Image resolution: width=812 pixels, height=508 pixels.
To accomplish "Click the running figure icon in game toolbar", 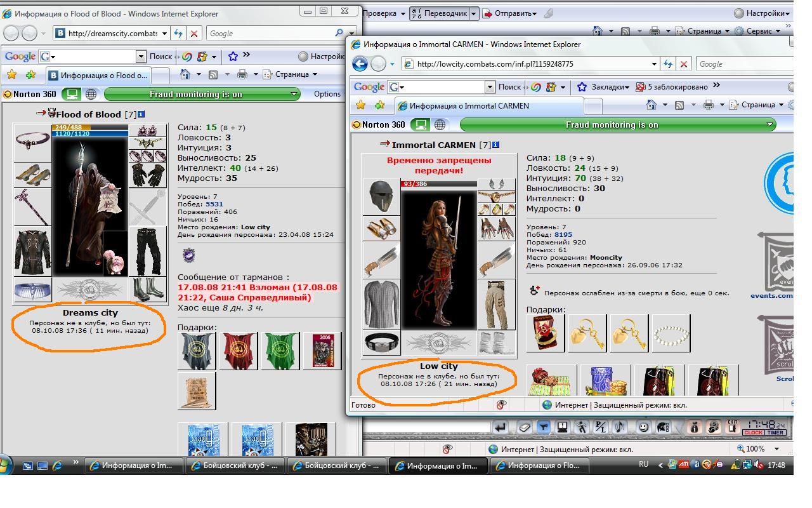I will click(582, 427).
